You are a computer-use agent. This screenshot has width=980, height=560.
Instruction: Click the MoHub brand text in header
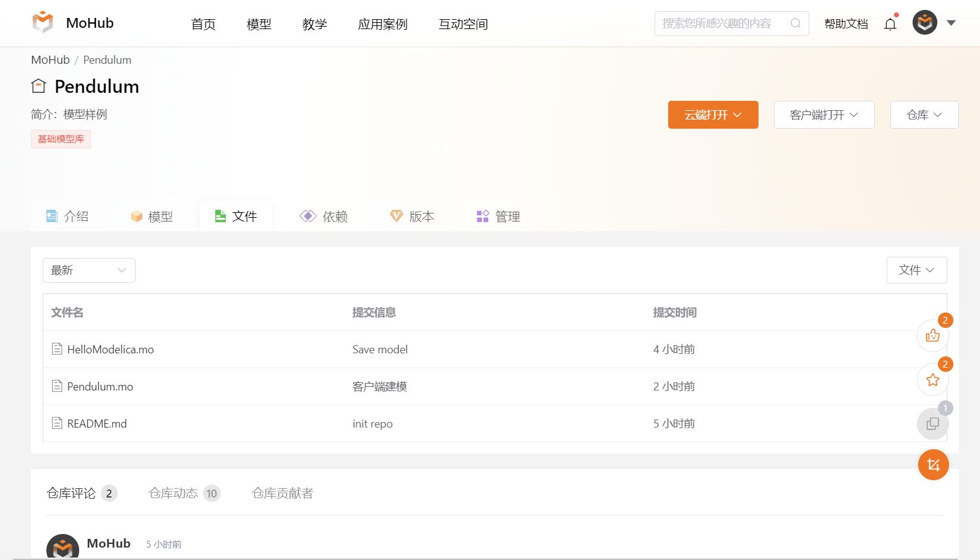90,23
